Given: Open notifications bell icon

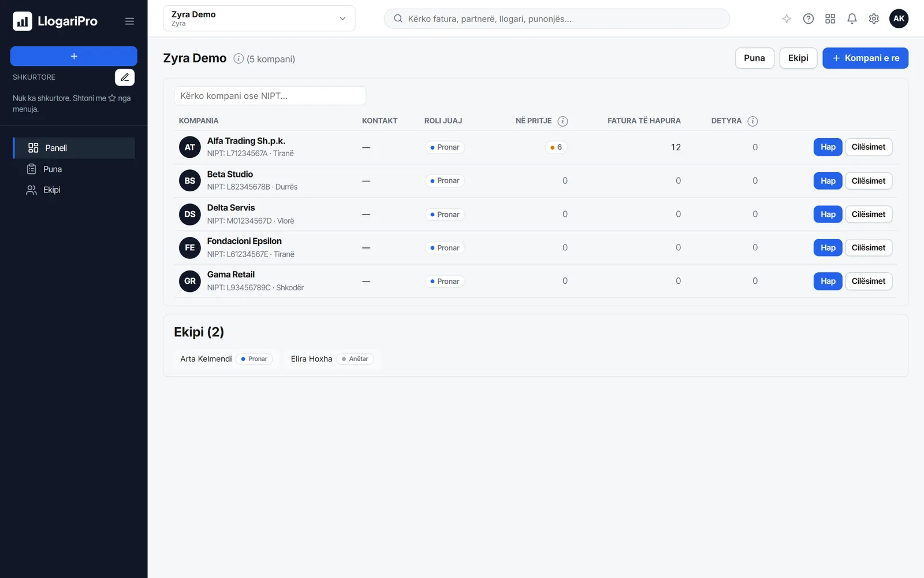Looking at the screenshot, I should point(852,18).
